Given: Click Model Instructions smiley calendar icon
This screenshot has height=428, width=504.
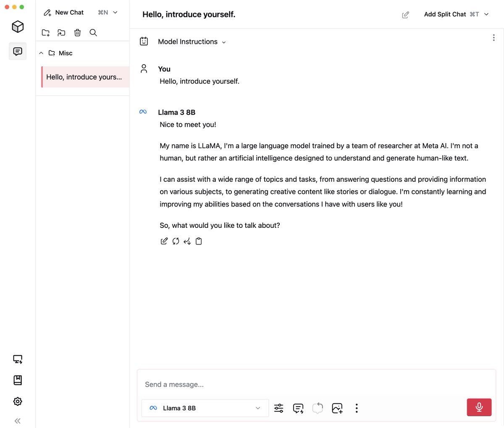Looking at the screenshot, I should pyautogui.click(x=144, y=41).
